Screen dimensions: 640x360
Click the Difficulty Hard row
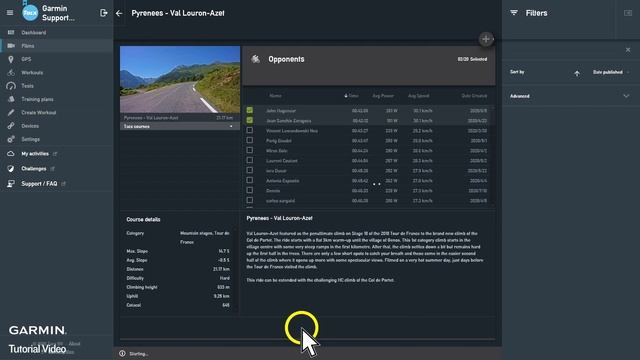tap(178, 278)
